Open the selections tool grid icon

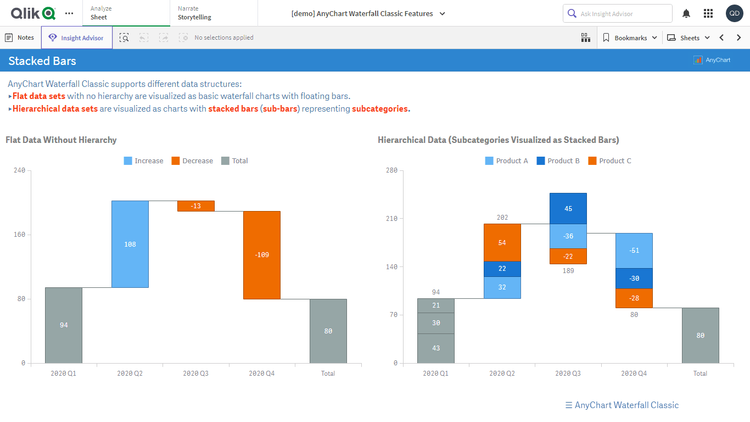[585, 37]
